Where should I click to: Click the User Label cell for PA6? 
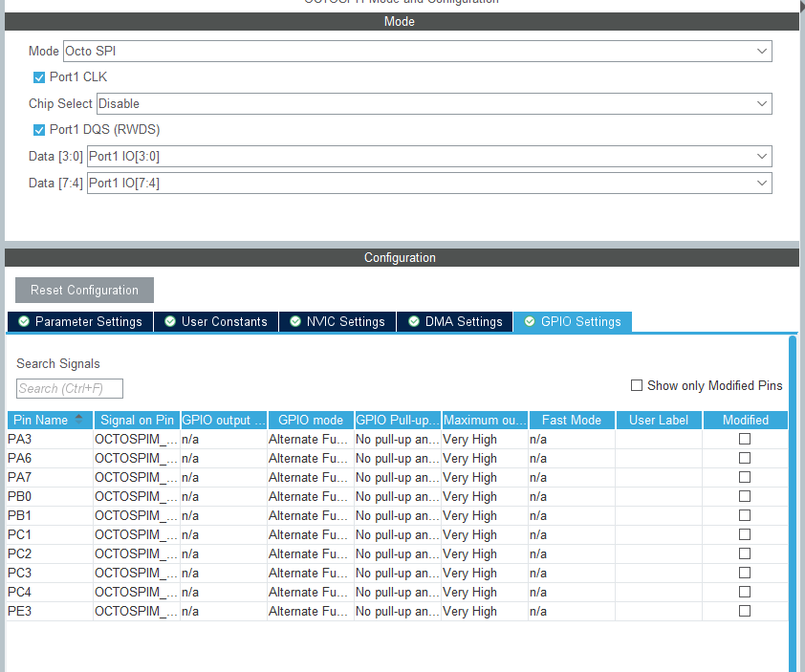[659, 459]
